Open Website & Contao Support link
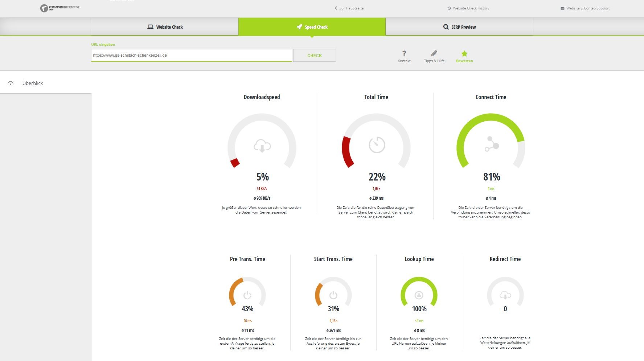 585,8
